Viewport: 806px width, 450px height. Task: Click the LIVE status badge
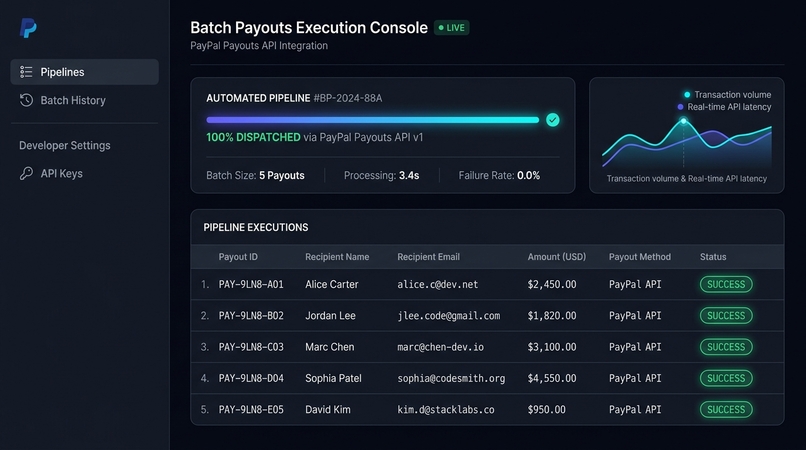point(451,28)
